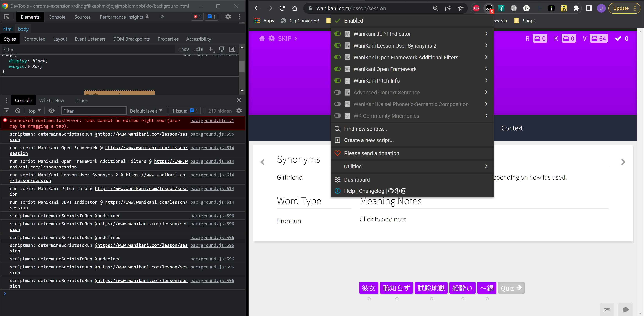
Task: Click the red error count badge
Action: tap(197, 17)
